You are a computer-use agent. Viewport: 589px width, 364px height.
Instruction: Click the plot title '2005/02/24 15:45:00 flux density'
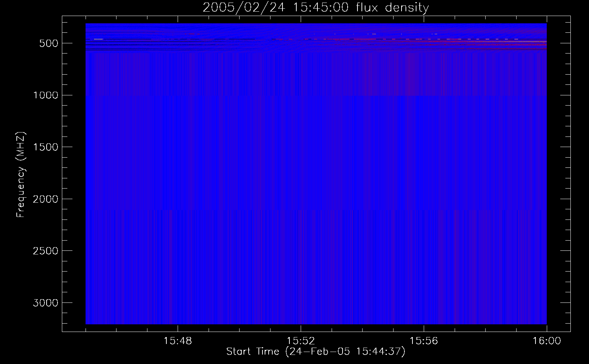316,8
